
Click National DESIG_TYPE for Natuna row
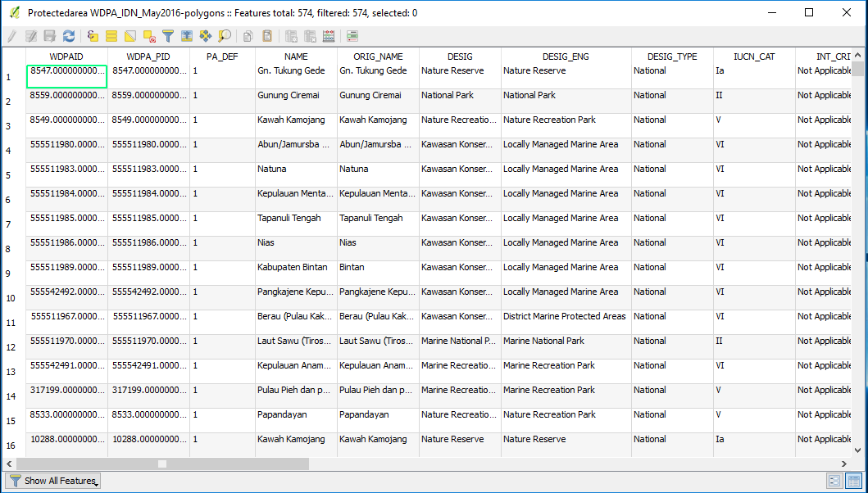pos(672,175)
